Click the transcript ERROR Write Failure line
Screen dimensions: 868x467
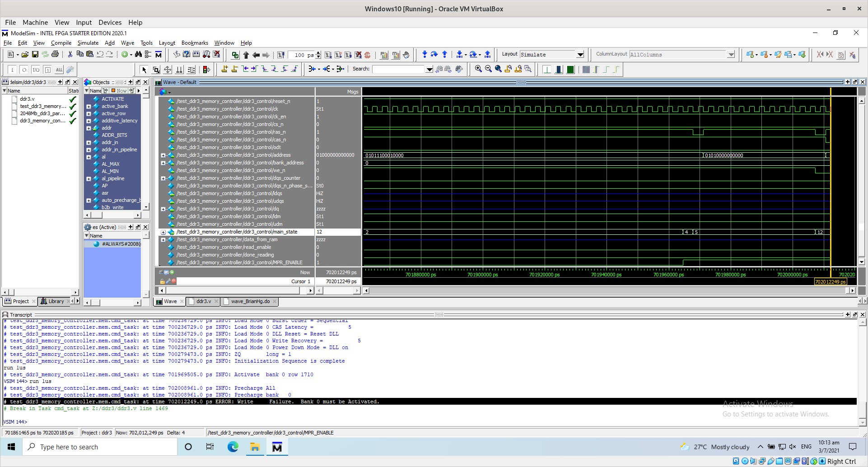(x=429, y=402)
